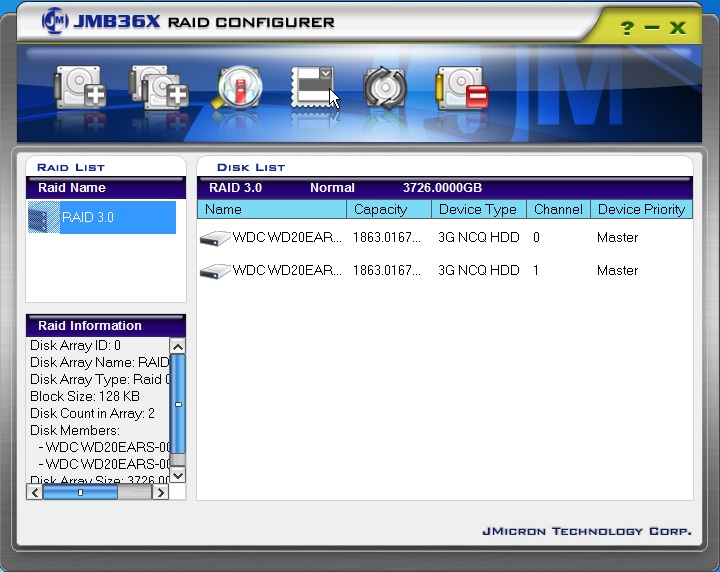
Task: Select RAID 3.0 in Raid List
Action: (101, 217)
